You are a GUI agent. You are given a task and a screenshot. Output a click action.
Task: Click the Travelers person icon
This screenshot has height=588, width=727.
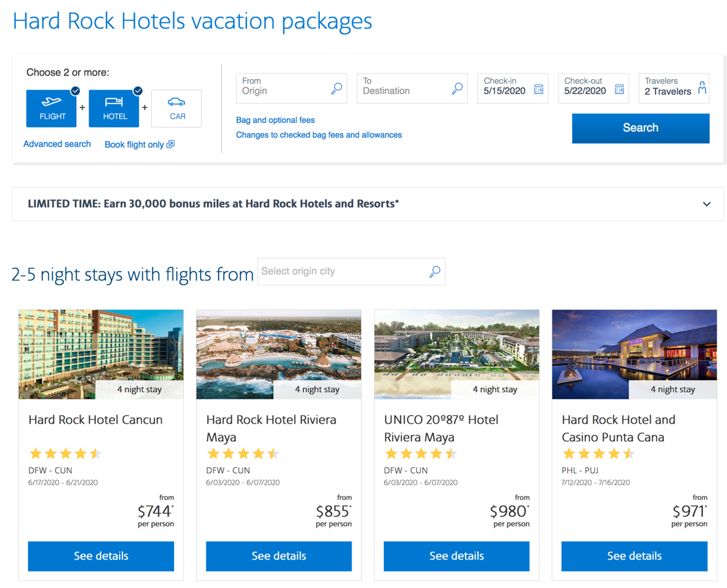[x=702, y=88]
